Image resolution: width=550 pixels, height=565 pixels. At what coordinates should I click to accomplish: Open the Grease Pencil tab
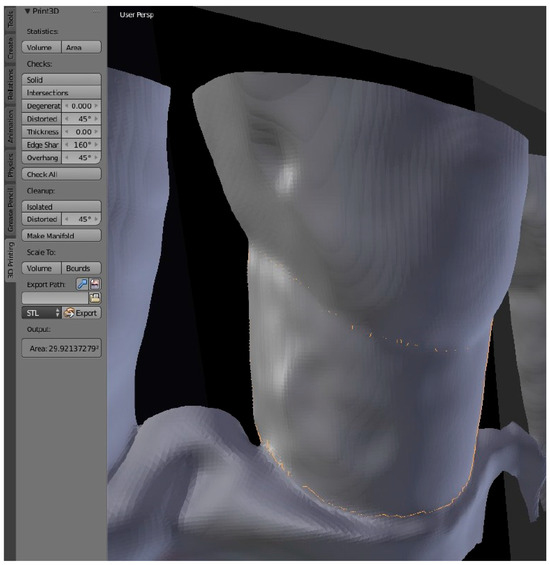tap(10, 210)
